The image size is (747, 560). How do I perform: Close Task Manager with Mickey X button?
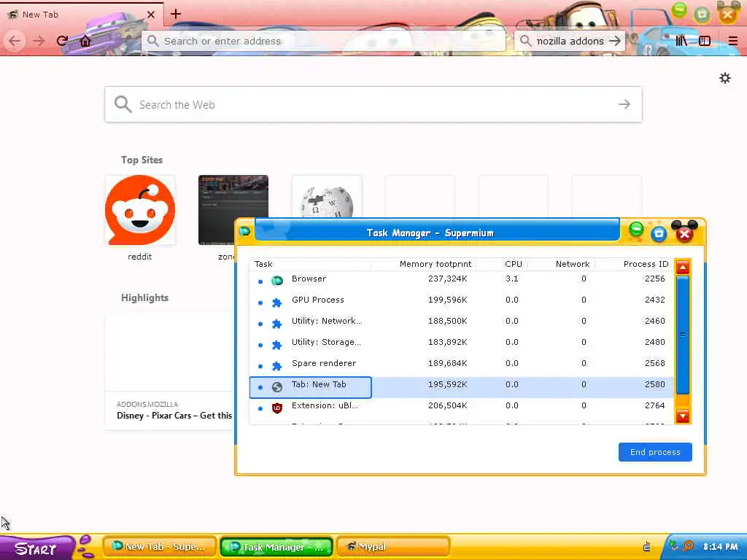(x=684, y=233)
